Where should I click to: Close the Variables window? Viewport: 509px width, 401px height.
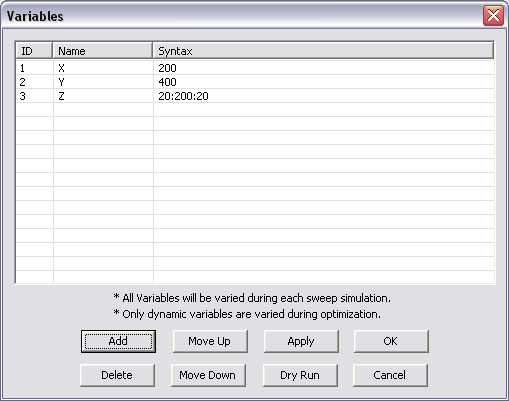click(493, 15)
